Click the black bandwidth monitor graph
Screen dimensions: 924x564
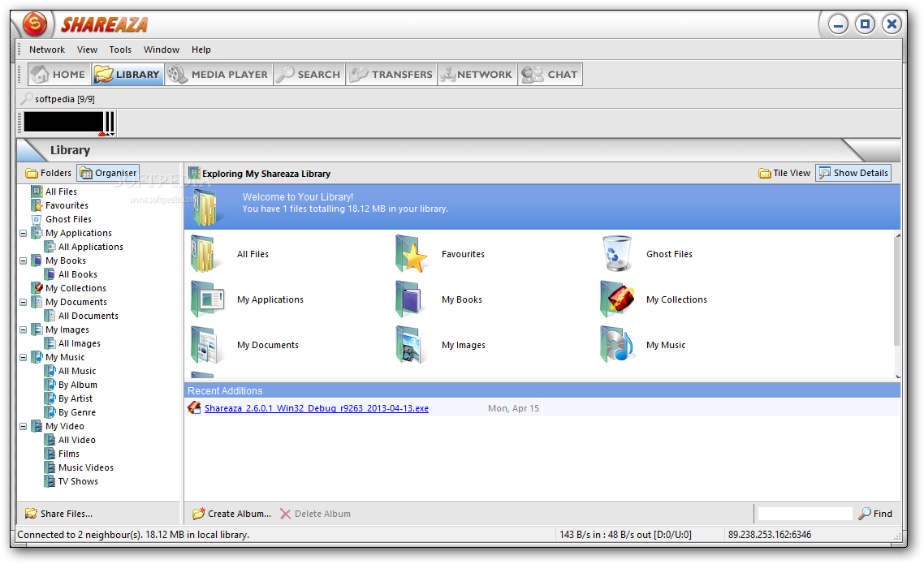point(63,122)
